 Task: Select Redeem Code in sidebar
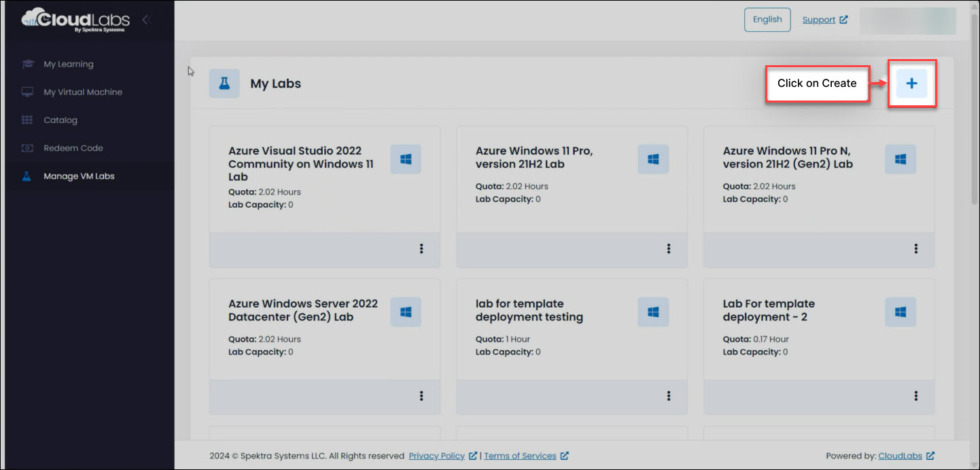73,148
